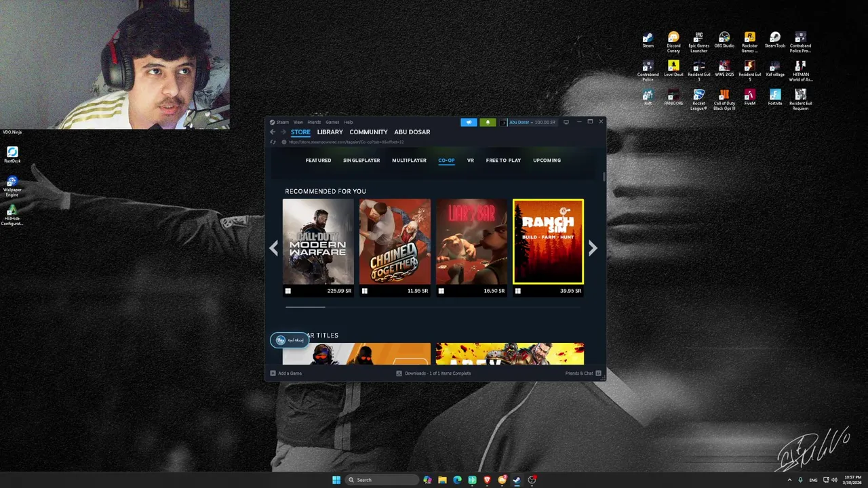Open the FiveM desktop shortcut
Image resolution: width=868 pixels, height=488 pixels.
click(749, 97)
